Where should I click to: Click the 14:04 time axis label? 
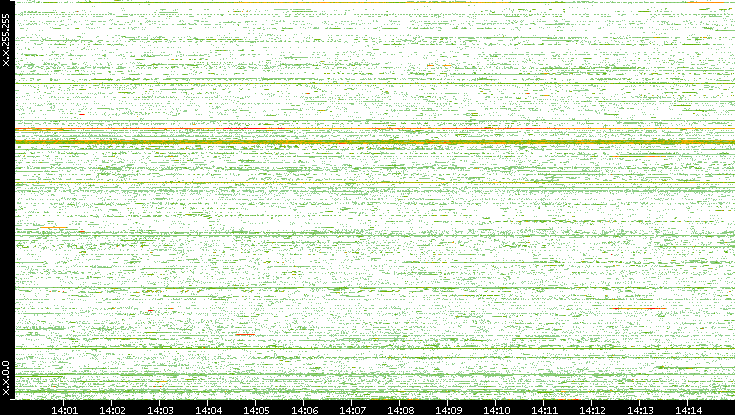click(x=208, y=410)
